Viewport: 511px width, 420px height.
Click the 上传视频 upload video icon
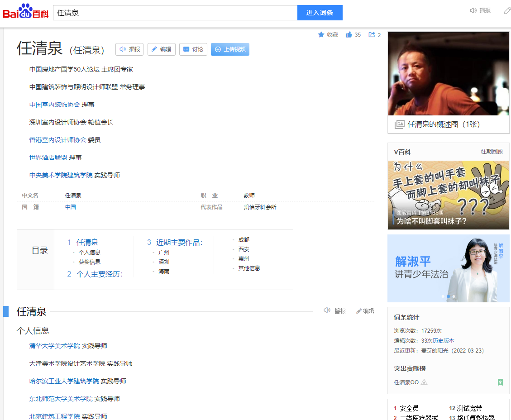[218, 49]
